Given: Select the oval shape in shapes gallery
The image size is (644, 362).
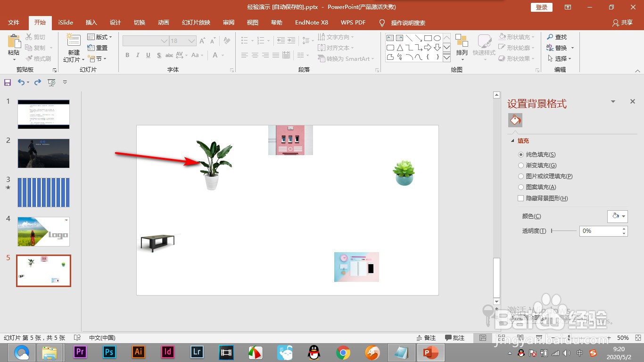Looking at the screenshot, I should [x=437, y=38].
